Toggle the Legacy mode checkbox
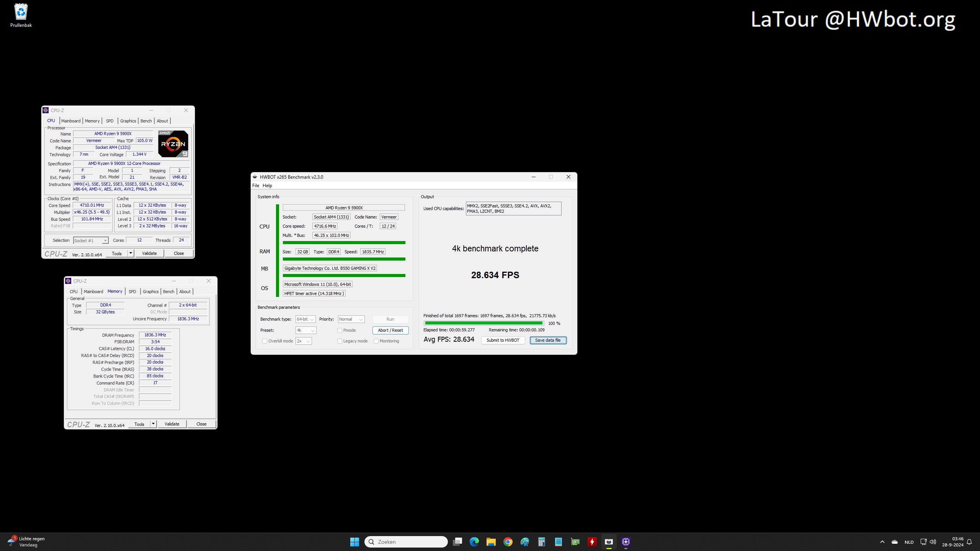Screen dimensions: 980x551 click(x=340, y=341)
